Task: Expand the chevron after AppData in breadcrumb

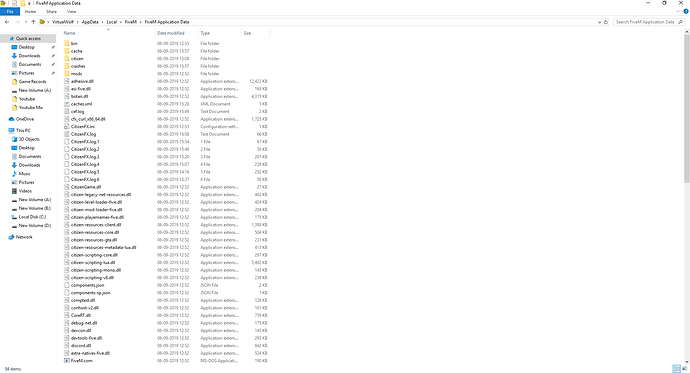Action: 103,22
